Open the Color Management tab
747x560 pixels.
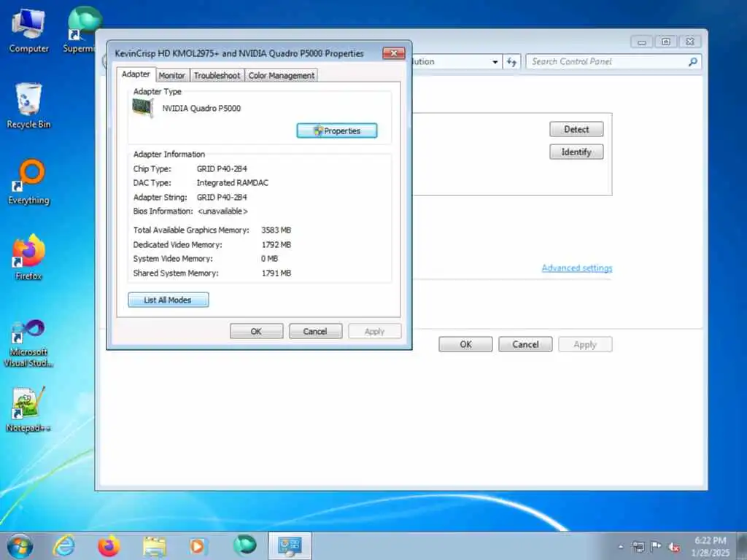click(x=281, y=75)
